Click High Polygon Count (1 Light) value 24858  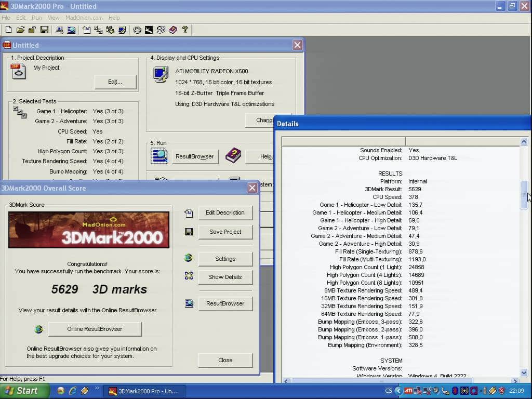pyautogui.click(x=416, y=268)
